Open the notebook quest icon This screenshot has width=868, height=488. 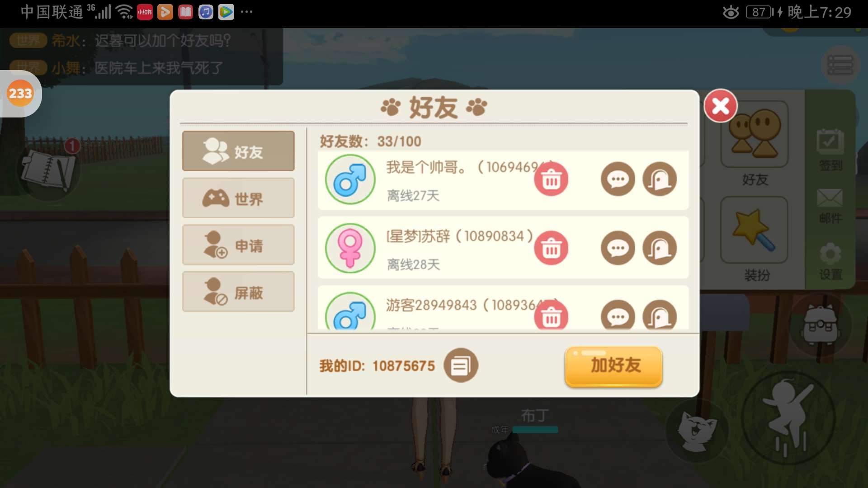click(x=49, y=170)
